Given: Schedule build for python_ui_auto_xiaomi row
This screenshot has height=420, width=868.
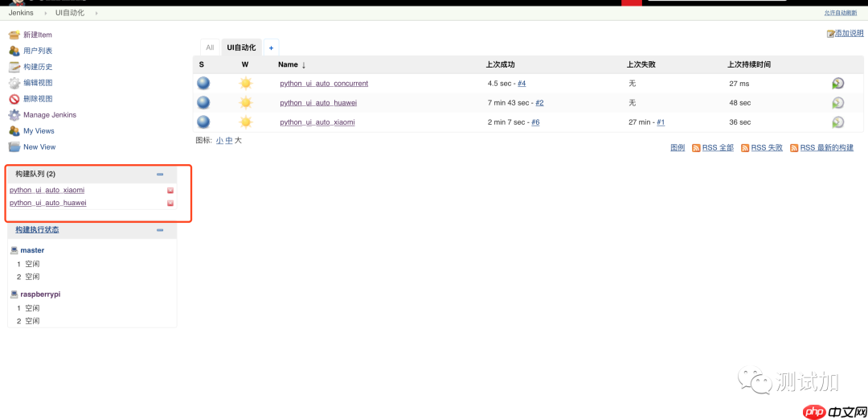Looking at the screenshot, I should [x=837, y=122].
